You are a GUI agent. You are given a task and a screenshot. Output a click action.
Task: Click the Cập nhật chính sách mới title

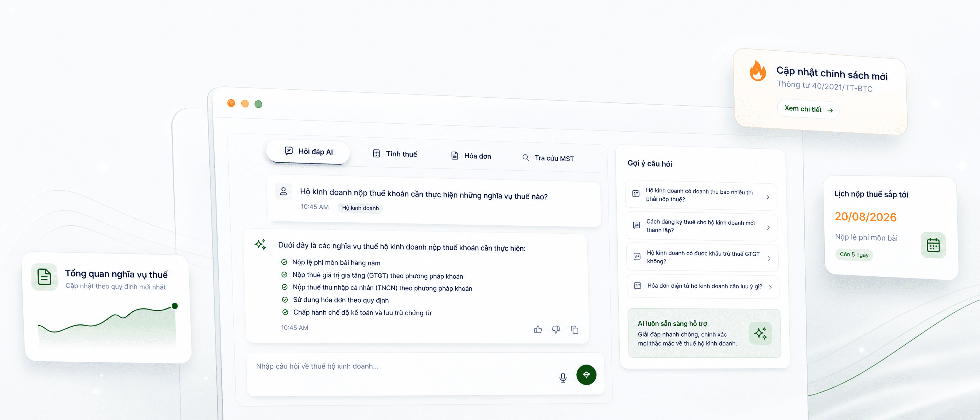pyautogui.click(x=832, y=73)
